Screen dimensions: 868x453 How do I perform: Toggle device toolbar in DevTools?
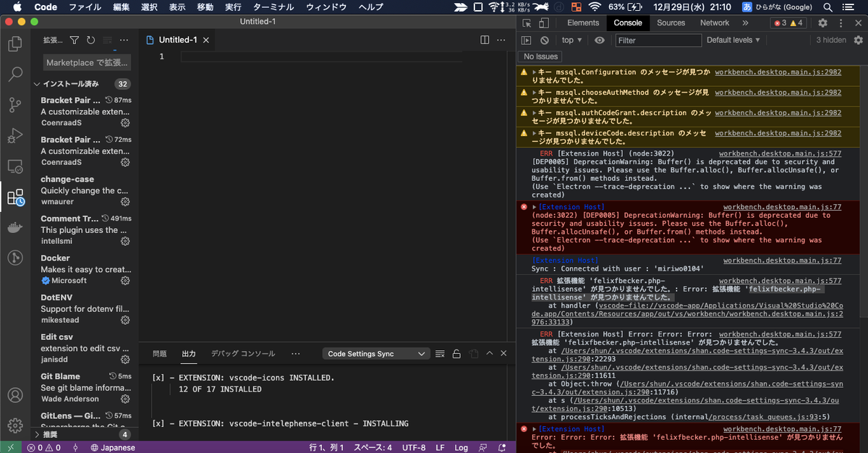tap(544, 23)
